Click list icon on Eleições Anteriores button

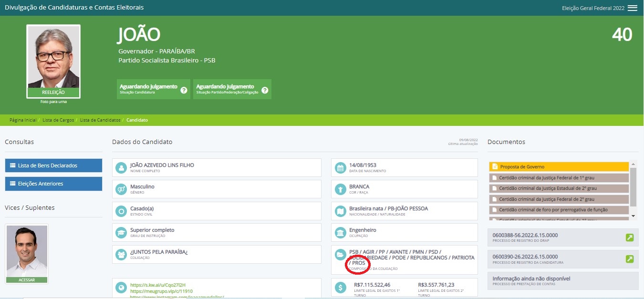(12, 184)
